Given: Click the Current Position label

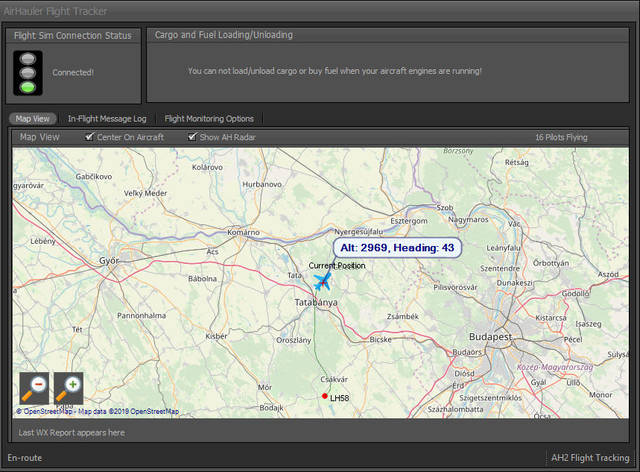Looking at the screenshot, I should pyautogui.click(x=337, y=265).
